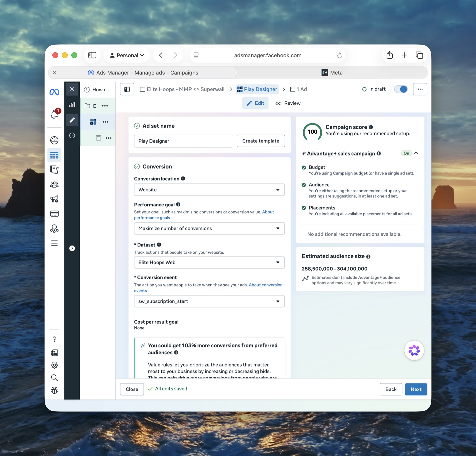
Task: Select the Campaigns table icon
Action: tap(54, 155)
